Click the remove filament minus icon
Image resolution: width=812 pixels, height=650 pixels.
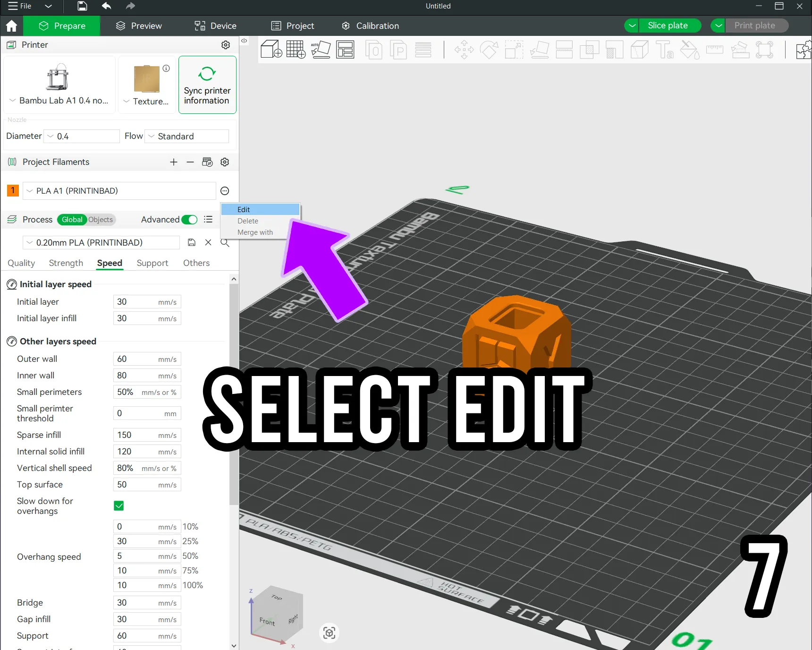[x=190, y=162]
